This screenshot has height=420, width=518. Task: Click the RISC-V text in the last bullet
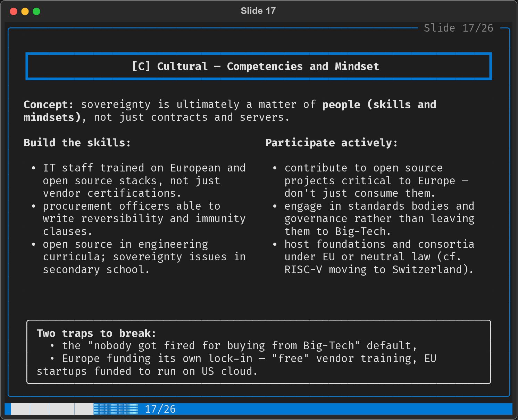pyautogui.click(x=303, y=270)
